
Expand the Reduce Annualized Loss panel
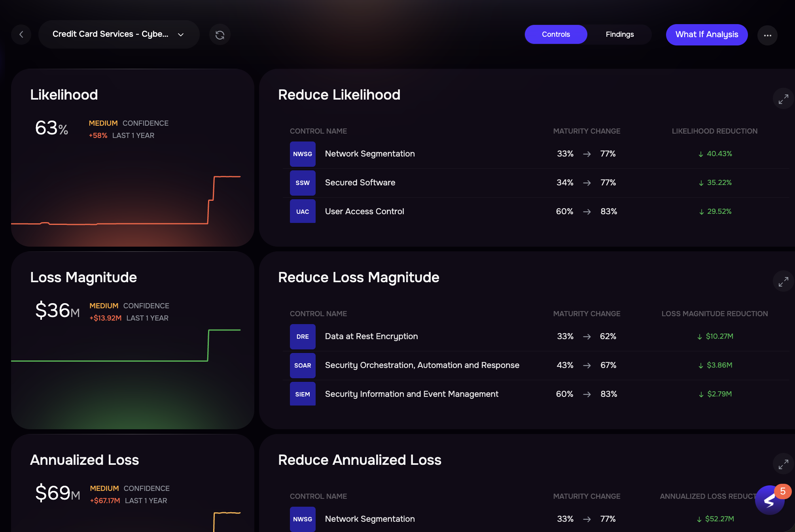point(783,464)
